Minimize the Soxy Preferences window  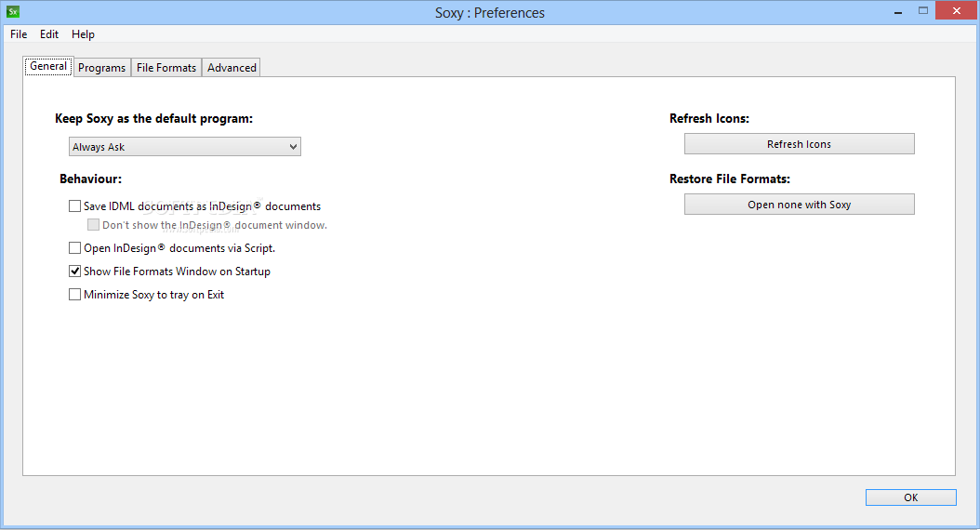[898, 11]
